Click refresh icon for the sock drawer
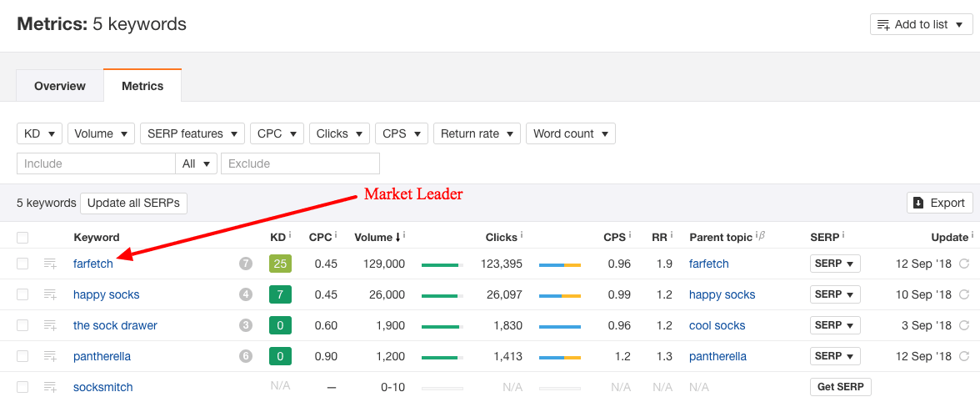The height and width of the screenshot is (402, 980). click(964, 325)
